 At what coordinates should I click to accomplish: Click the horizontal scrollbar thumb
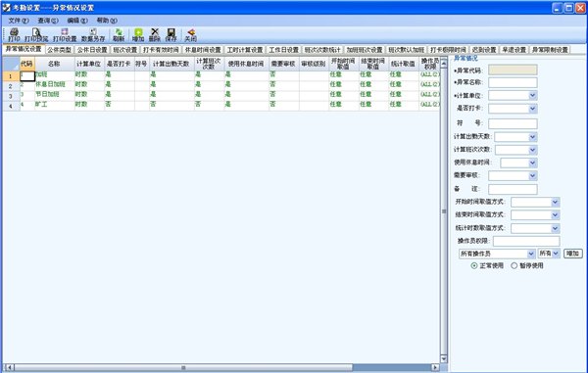point(183,367)
